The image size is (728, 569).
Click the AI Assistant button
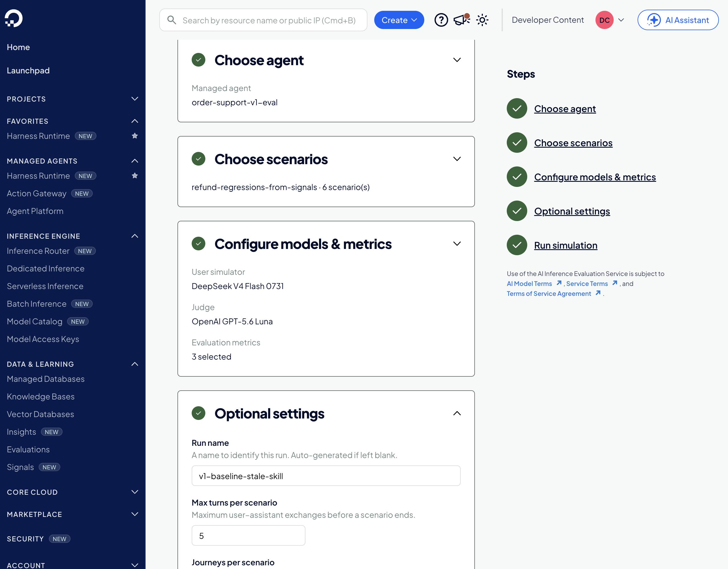(678, 20)
